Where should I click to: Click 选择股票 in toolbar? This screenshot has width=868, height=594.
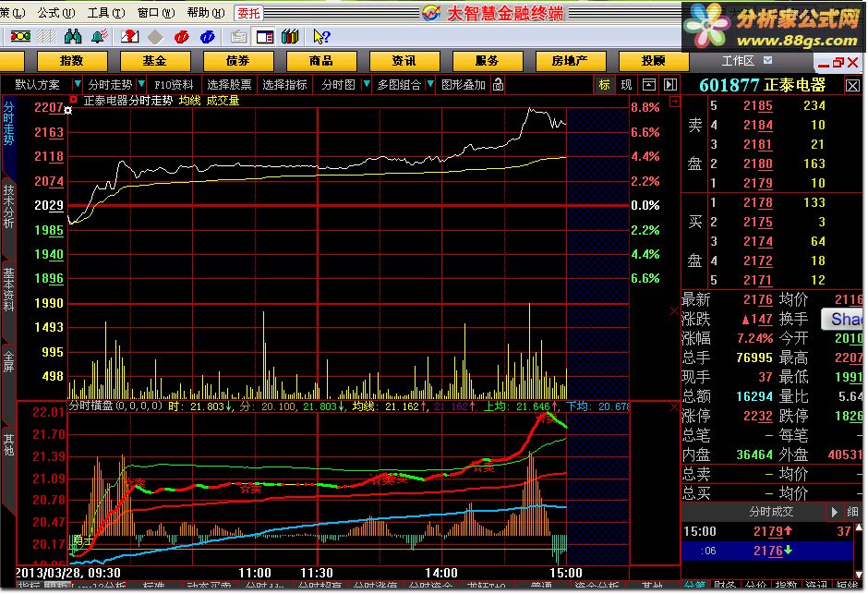(229, 85)
